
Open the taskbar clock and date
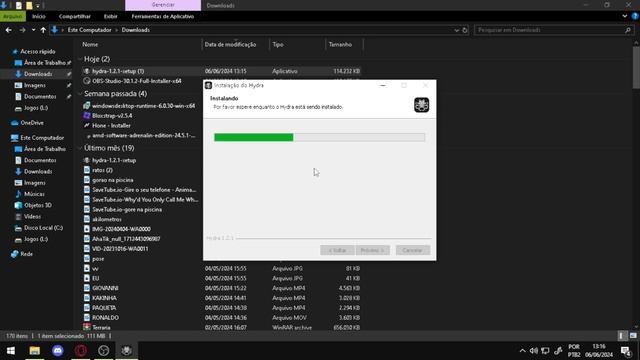coord(599,351)
